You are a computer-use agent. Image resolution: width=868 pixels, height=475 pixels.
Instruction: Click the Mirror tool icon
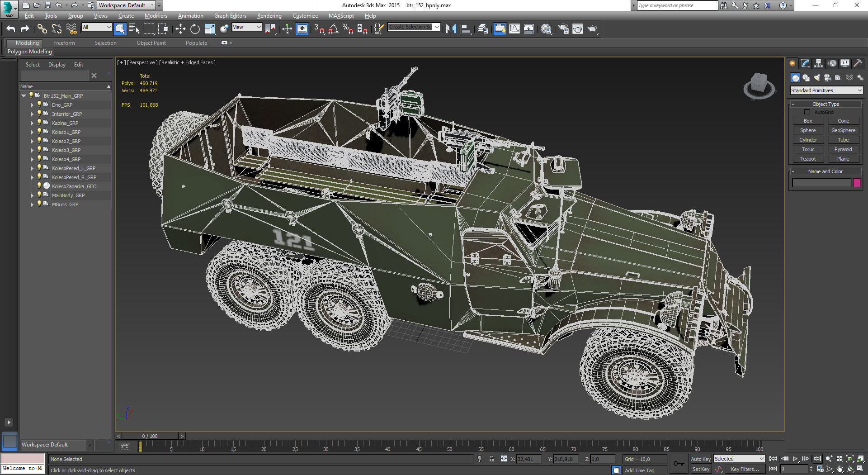click(x=451, y=29)
